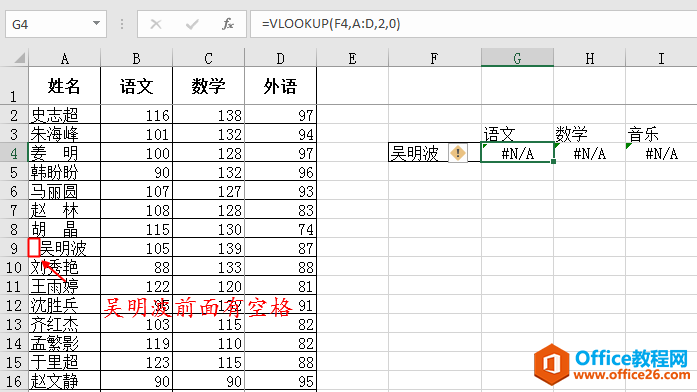Screen dimensions: 697x392
Task: Select cell G4 showing #N/A
Action: pyautogui.click(x=517, y=153)
